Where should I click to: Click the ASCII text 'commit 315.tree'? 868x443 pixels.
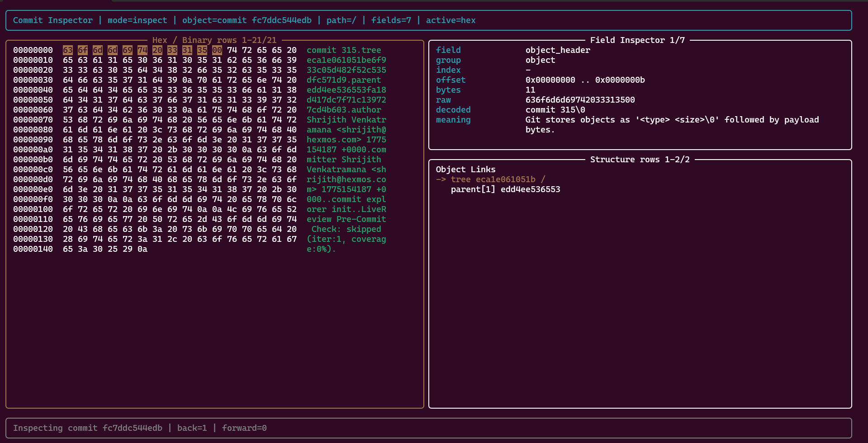[x=344, y=50]
